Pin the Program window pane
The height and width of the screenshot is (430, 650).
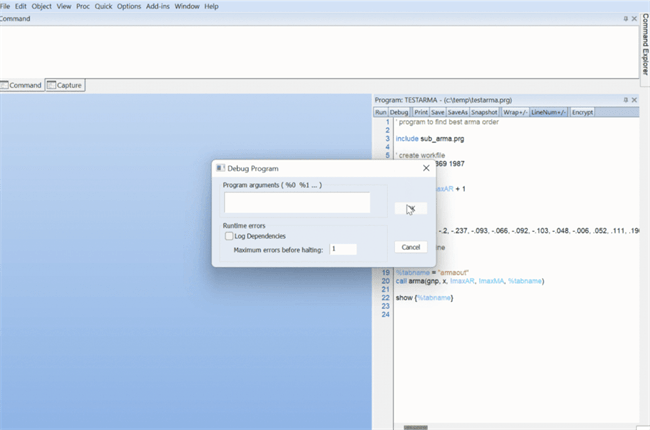pos(626,100)
